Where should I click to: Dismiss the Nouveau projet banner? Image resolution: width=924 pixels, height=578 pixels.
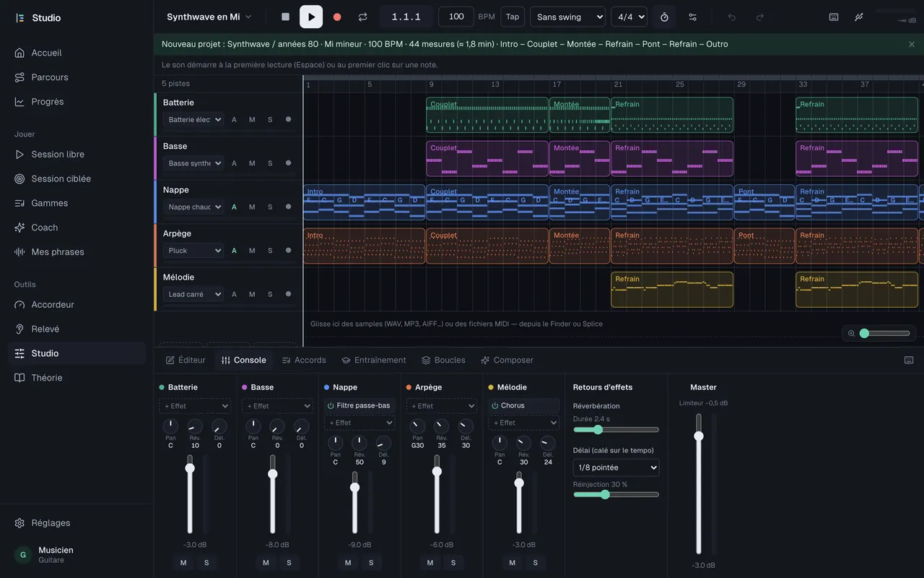(911, 44)
